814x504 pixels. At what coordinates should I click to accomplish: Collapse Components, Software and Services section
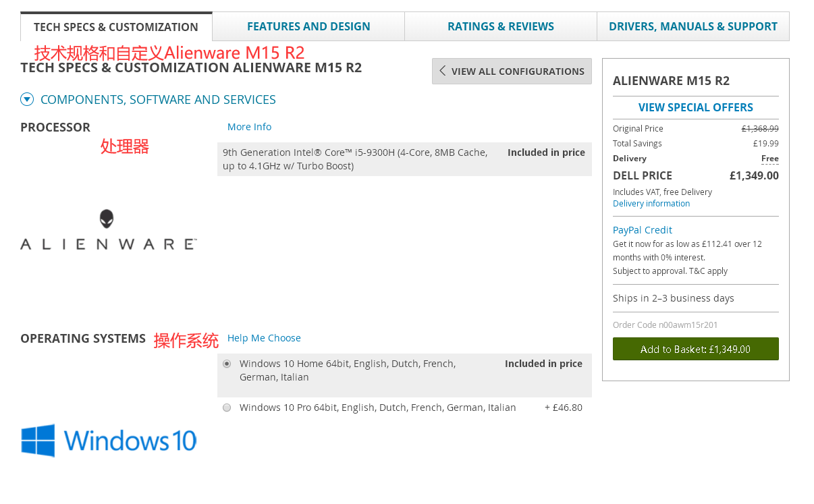click(158, 100)
